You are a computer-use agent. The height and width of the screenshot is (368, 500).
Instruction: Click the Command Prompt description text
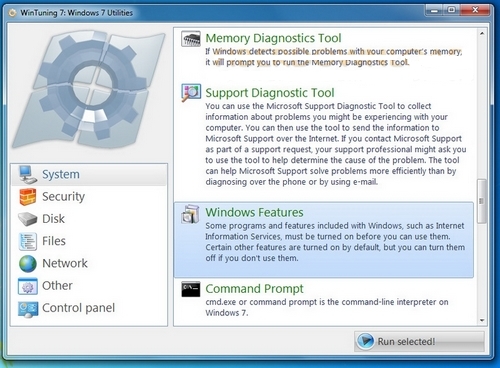point(327,307)
